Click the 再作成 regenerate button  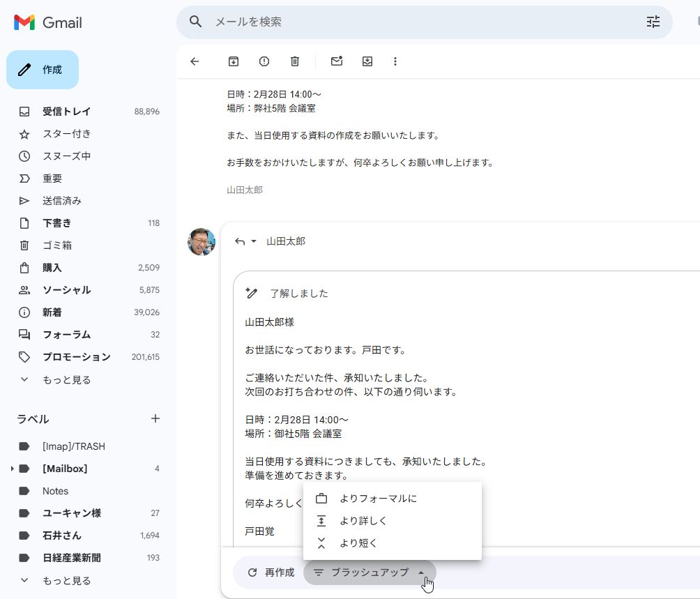(x=272, y=572)
